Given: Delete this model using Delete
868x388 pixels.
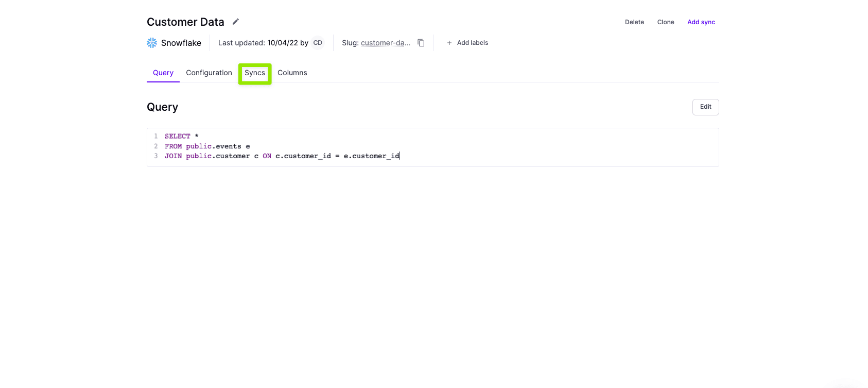Looking at the screenshot, I should click(x=634, y=22).
